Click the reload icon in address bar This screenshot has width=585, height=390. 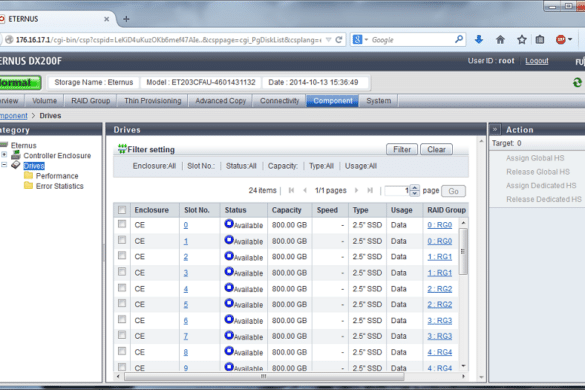(339, 40)
